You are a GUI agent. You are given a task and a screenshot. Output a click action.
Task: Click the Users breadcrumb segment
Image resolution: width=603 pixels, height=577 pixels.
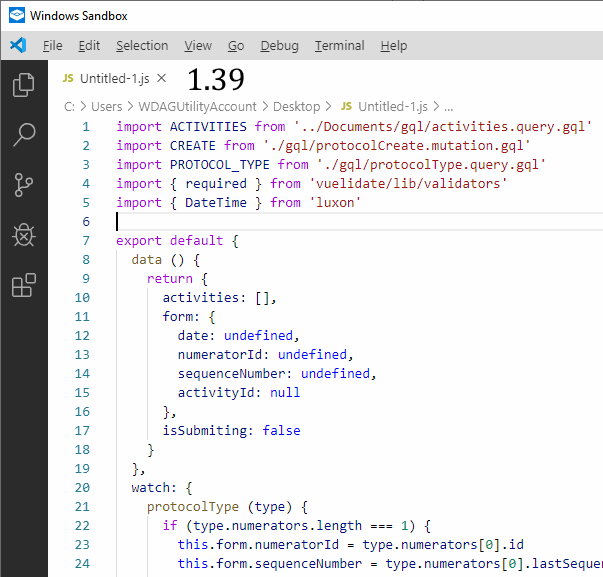[107, 107]
